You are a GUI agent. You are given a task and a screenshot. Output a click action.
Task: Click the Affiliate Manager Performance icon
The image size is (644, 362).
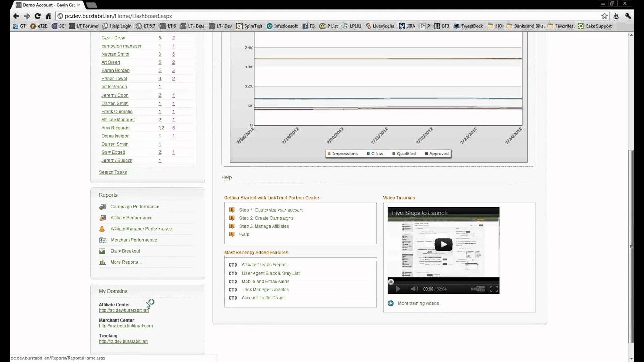point(103,229)
